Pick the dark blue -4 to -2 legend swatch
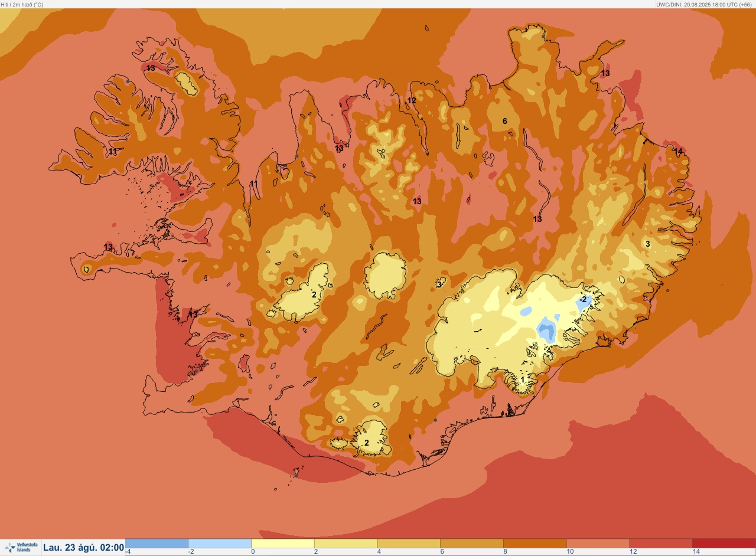756x556 pixels. point(157,543)
